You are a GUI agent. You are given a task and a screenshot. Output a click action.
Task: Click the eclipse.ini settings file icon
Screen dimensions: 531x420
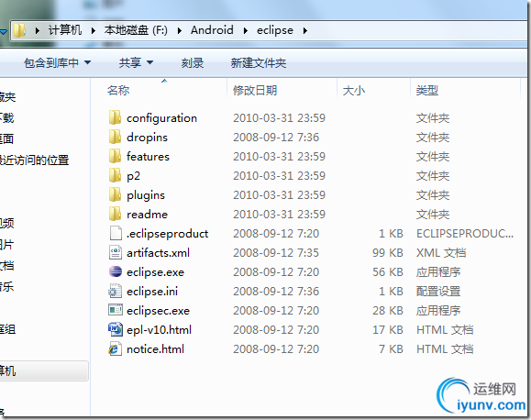pyautogui.click(x=116, y=292)
